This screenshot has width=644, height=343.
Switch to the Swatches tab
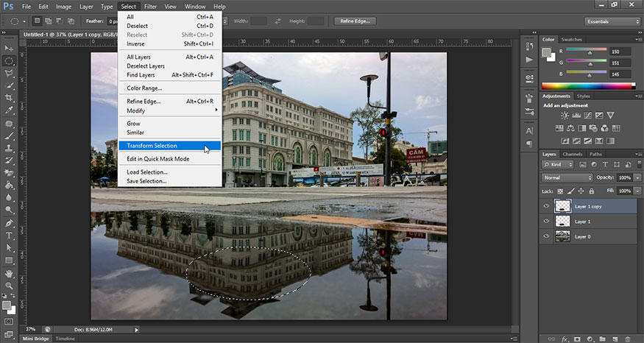click(x=571, y=40)
